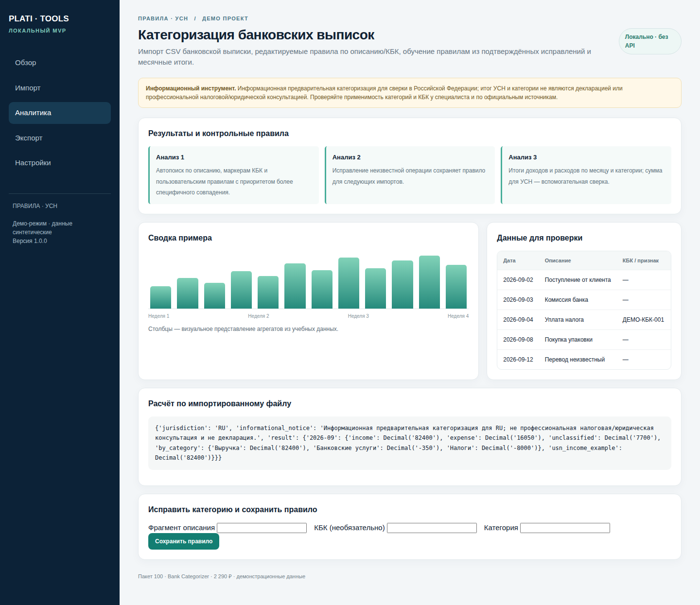
Task: Select the Анализ 2 card
Action: tap(410, 175)
